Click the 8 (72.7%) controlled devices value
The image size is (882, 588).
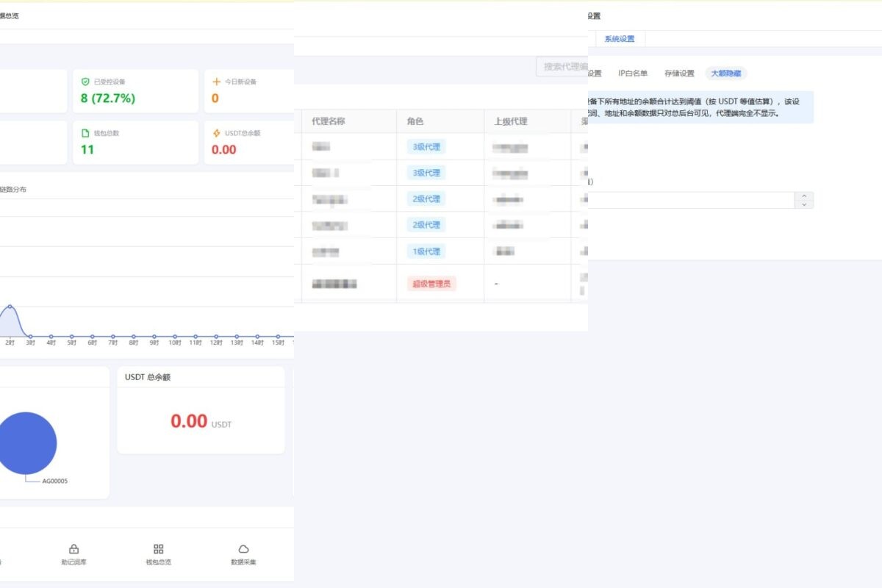[108, 98]
